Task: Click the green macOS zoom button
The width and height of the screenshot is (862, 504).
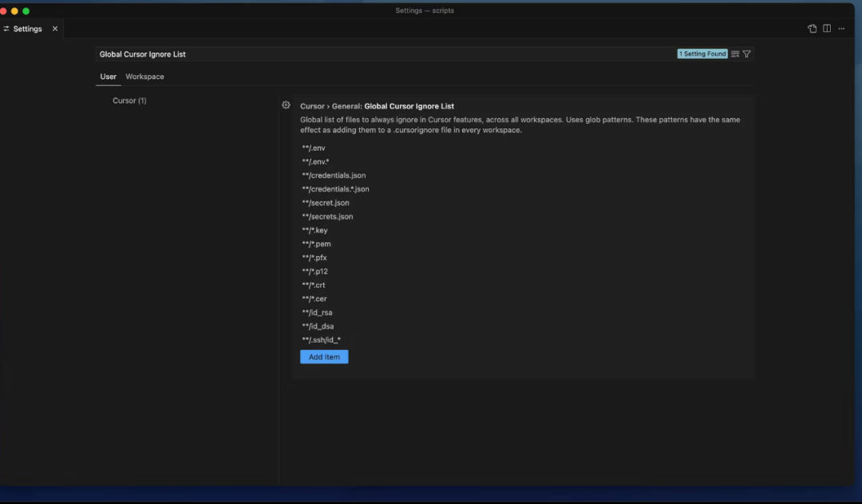Action: 26,11
